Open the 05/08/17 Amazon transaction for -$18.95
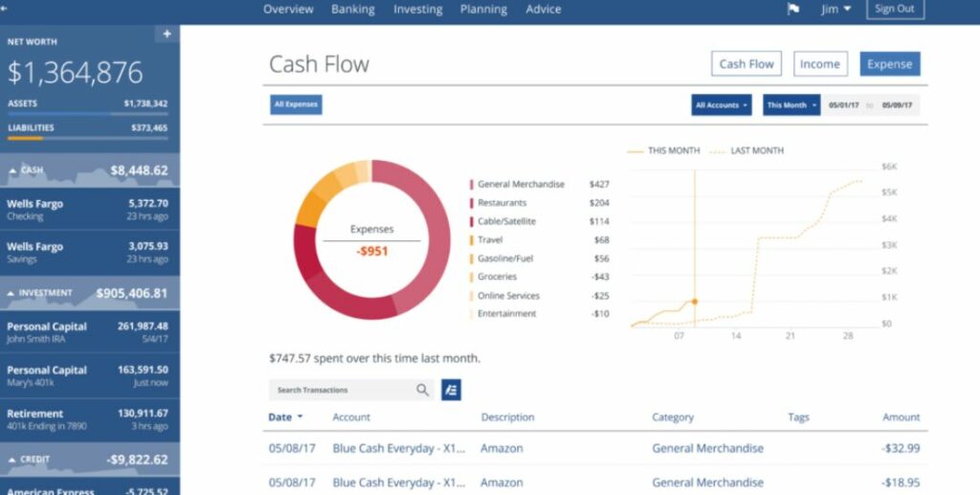Viewport: 980px width, 495px height. pos(595,482)
